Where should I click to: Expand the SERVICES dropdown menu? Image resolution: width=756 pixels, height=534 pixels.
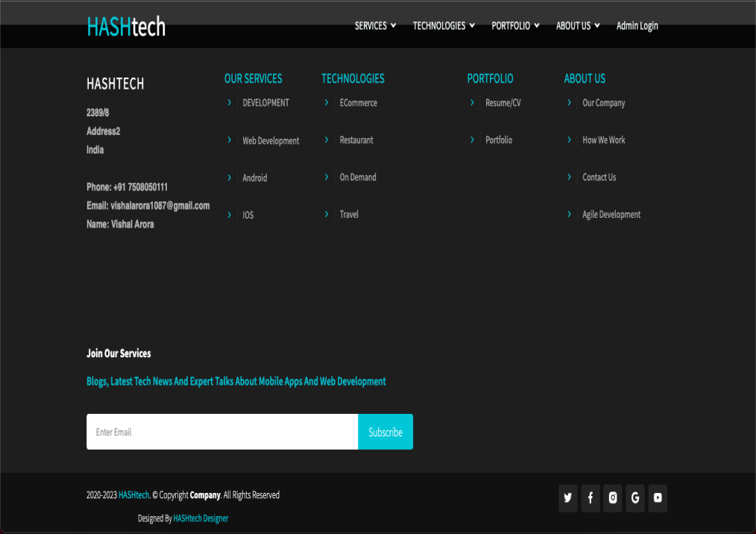[375, 26]
